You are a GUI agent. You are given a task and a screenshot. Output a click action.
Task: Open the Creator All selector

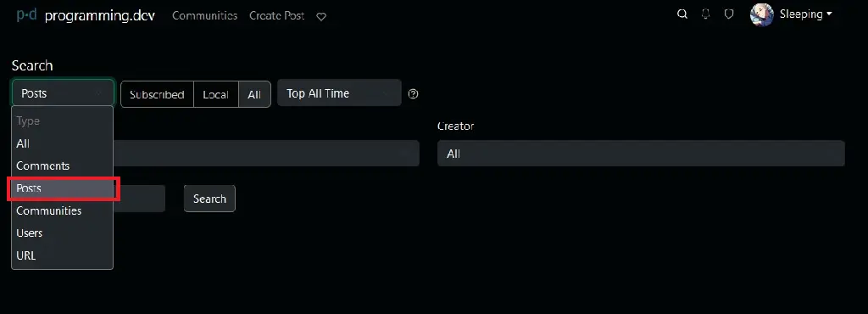641,154
